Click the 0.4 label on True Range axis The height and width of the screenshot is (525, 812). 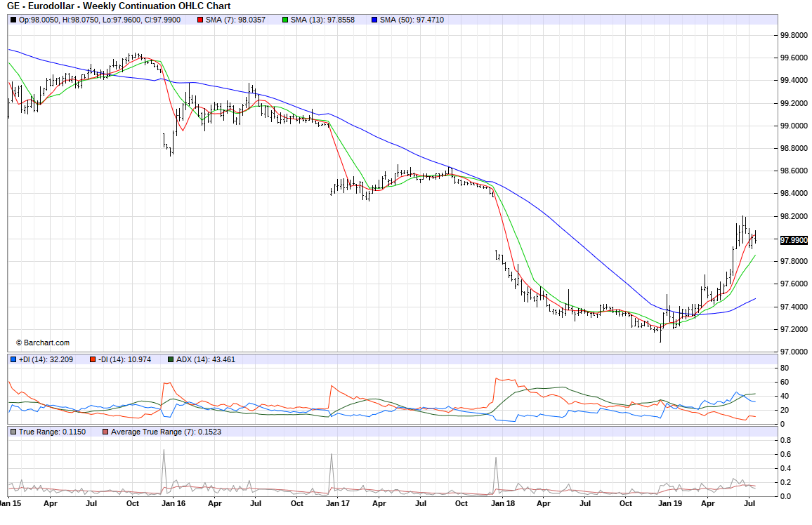pos(785,469)
